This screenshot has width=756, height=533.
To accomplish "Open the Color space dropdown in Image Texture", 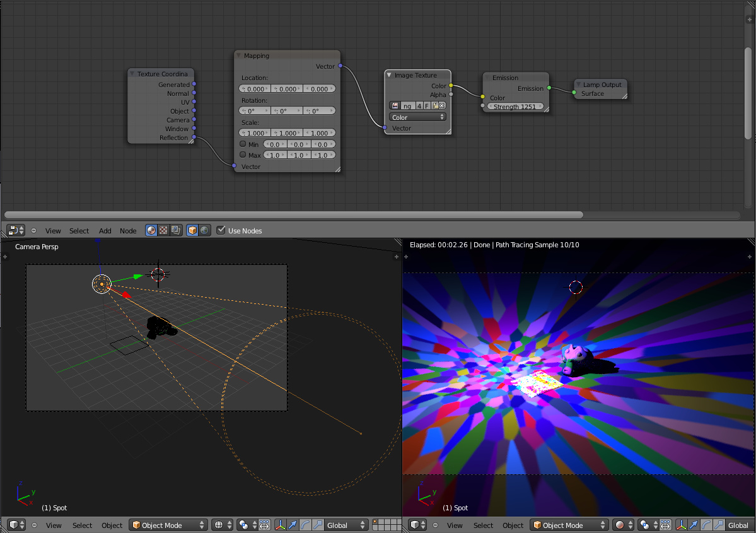I will pyautogui.click(x=417, y=117).
